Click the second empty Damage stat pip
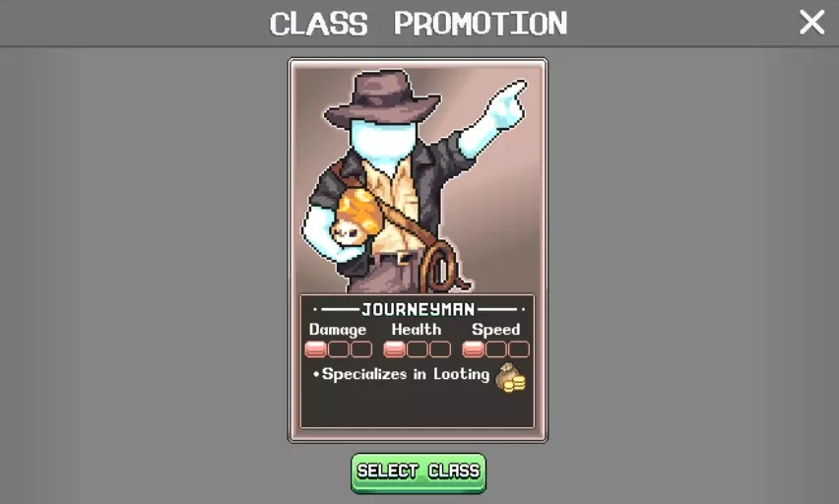The height and width of the screenshot is (504, 839). click(x=338, y=349)
